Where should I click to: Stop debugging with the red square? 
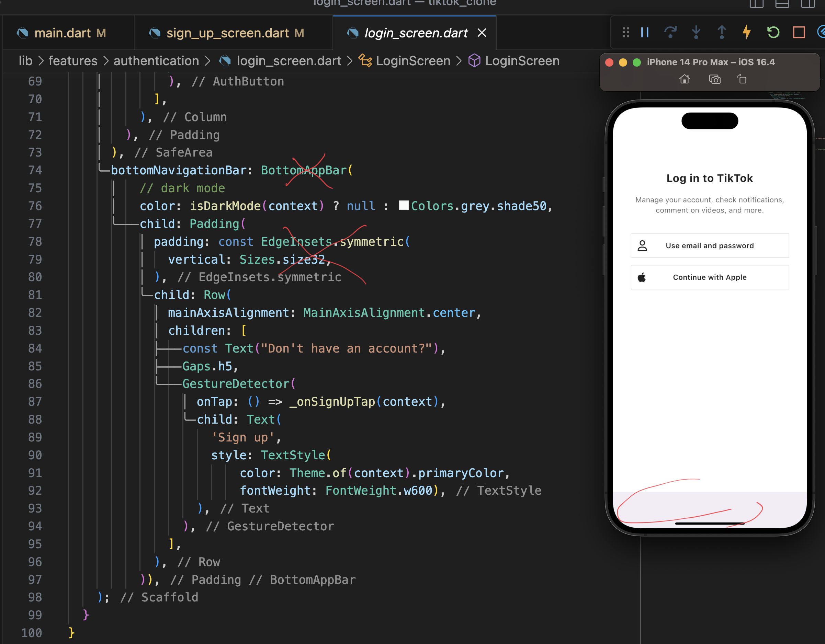799,33
